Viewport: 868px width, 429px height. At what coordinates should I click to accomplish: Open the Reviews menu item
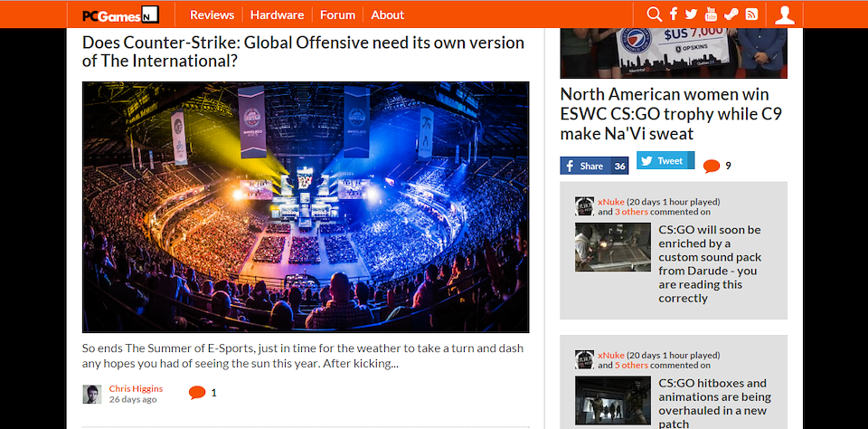tap(212, 14)
